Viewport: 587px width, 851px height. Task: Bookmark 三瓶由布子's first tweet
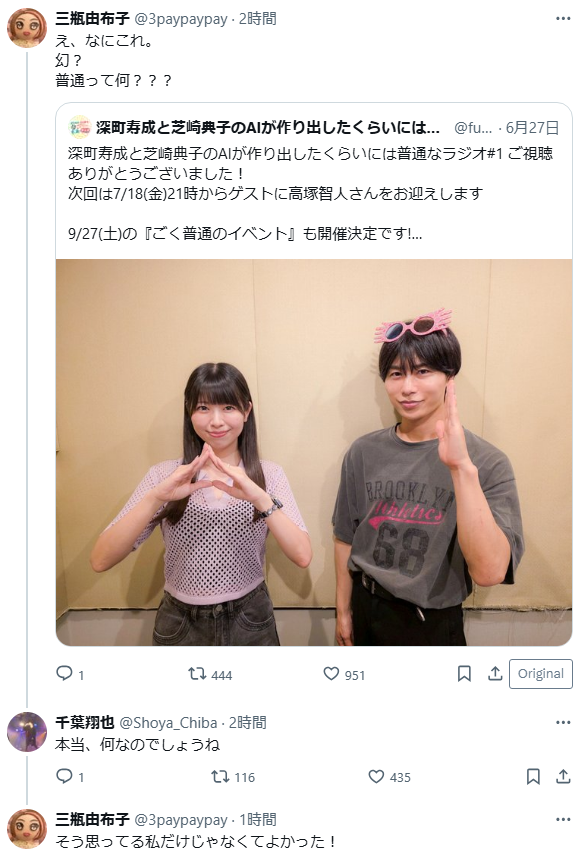(x=464, y=674)
